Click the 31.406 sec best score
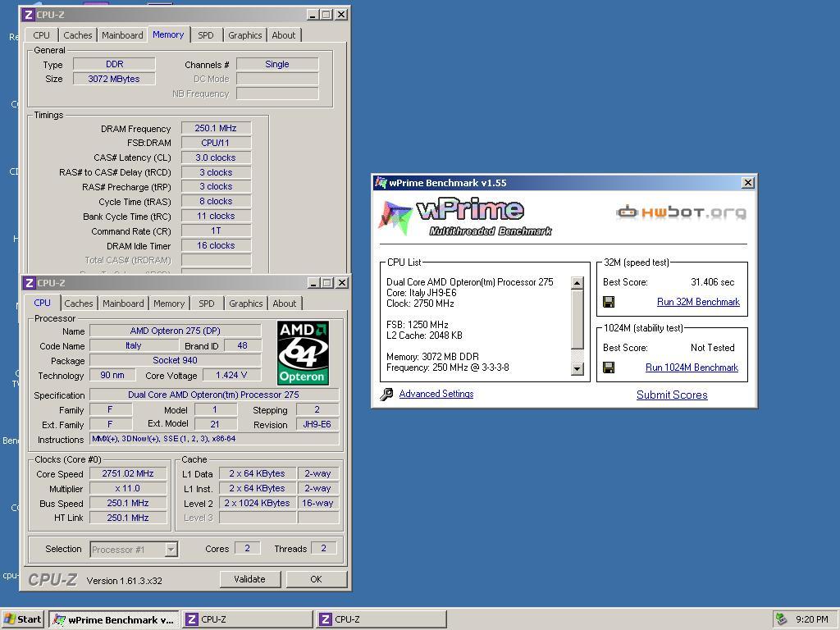The height and width of the screenshot is (630, 840). click(713, 282)
